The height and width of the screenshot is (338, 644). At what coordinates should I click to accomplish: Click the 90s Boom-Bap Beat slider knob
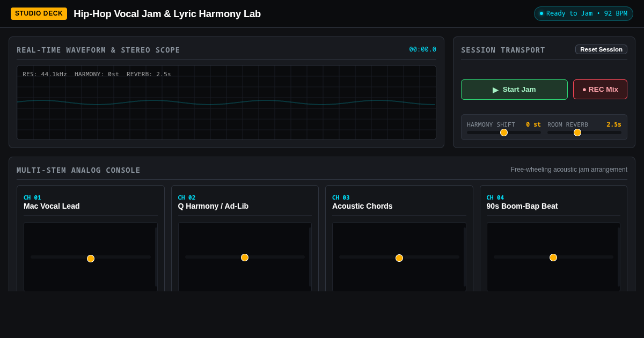click(553, 258)
